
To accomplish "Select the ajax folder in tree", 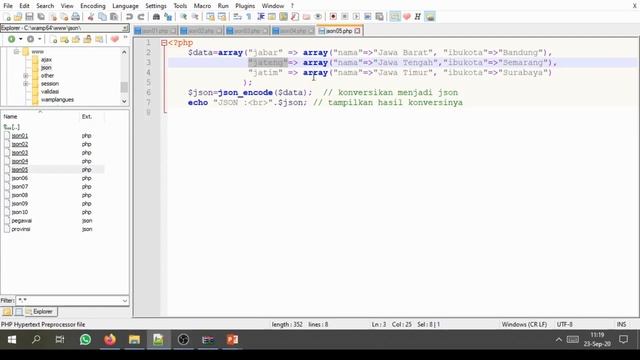I will click(46, 60).
